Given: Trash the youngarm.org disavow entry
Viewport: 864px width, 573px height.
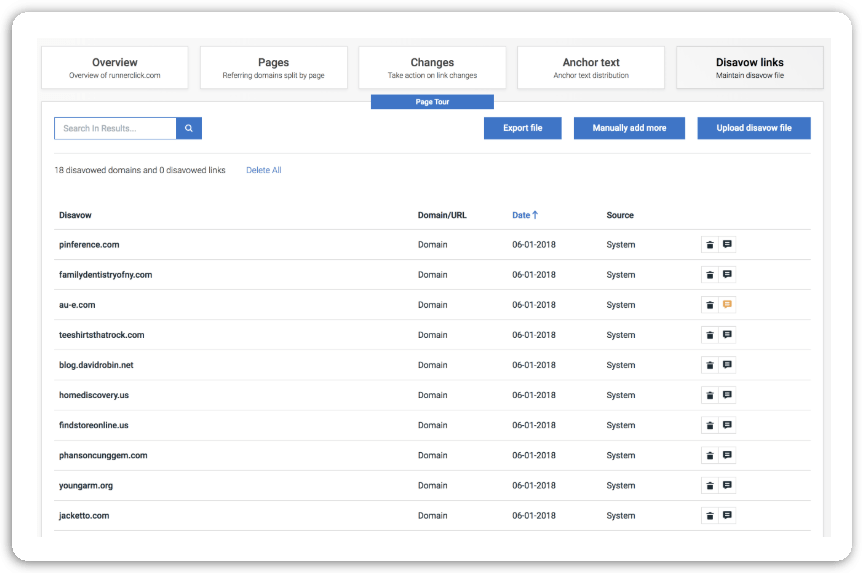Looking at the screenshot, I should pyautogui.click(x=710, y=486).
